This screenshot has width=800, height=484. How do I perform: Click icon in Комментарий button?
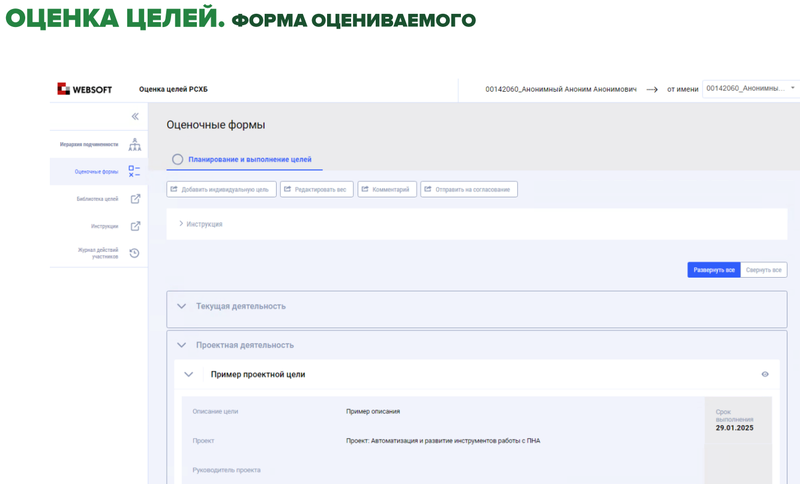pos(365,189)
